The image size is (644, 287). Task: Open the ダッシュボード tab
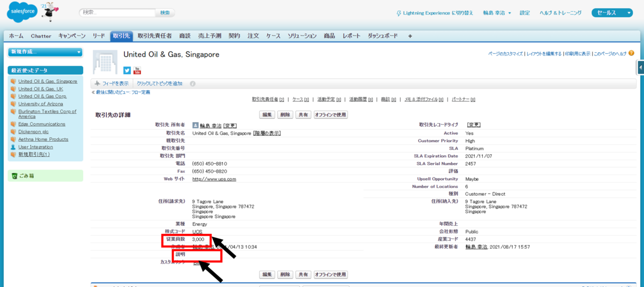point(383,36)
